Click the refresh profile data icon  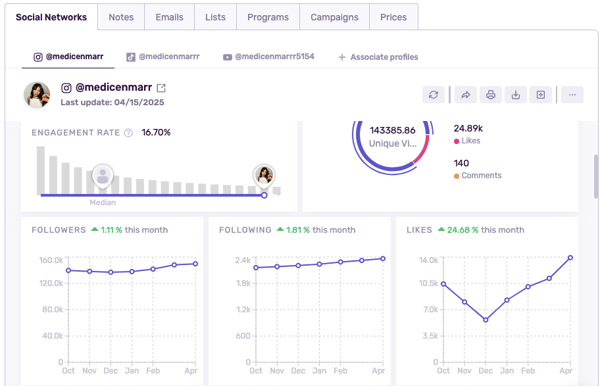[x=433, y=95]
